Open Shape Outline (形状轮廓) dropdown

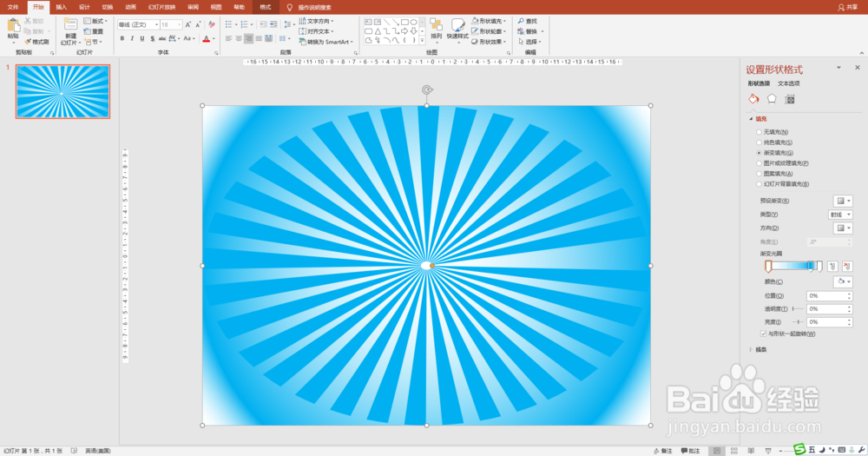pos(489,31)
